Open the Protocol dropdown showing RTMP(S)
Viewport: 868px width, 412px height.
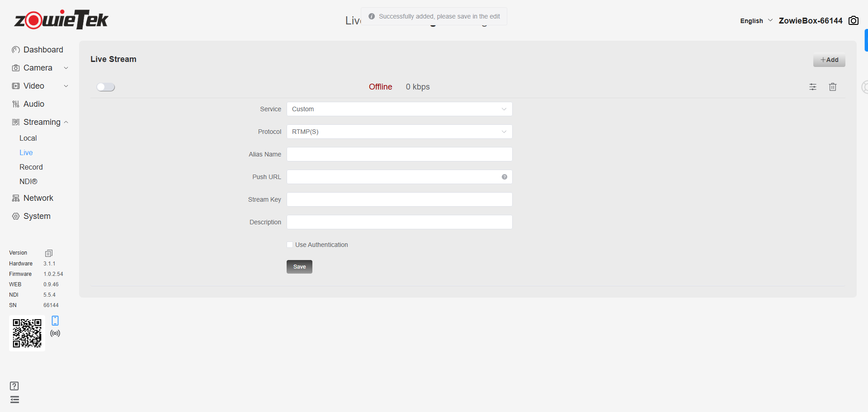point(399,132)
